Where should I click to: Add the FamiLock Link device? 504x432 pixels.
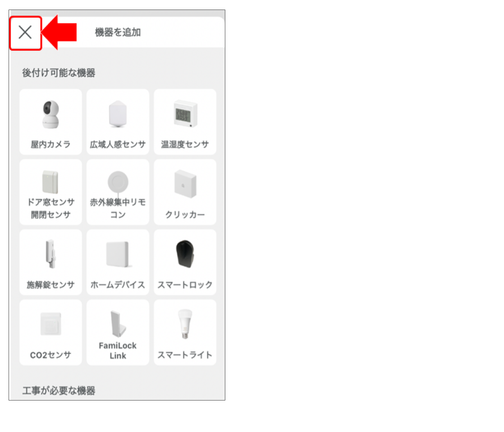click(x=118, y=332)
